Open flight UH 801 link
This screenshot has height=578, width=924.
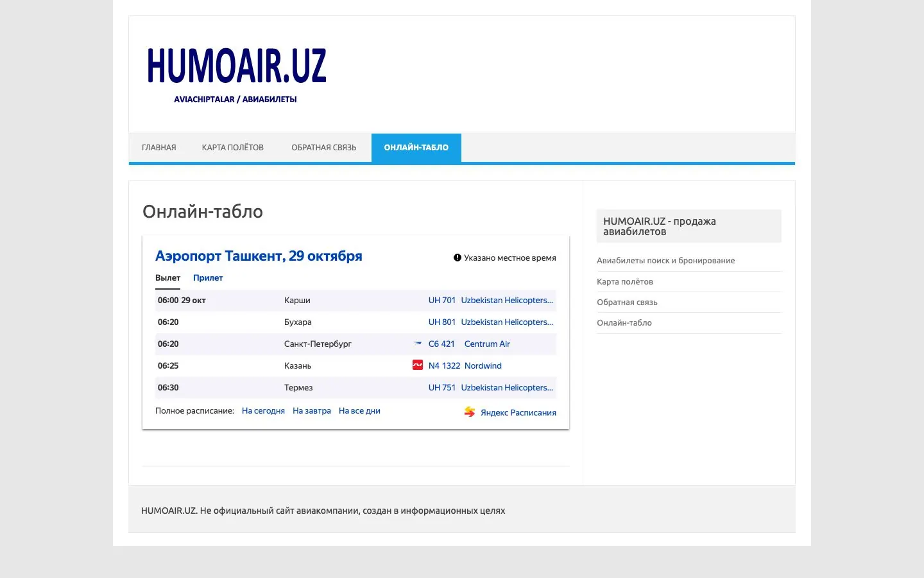442,322
